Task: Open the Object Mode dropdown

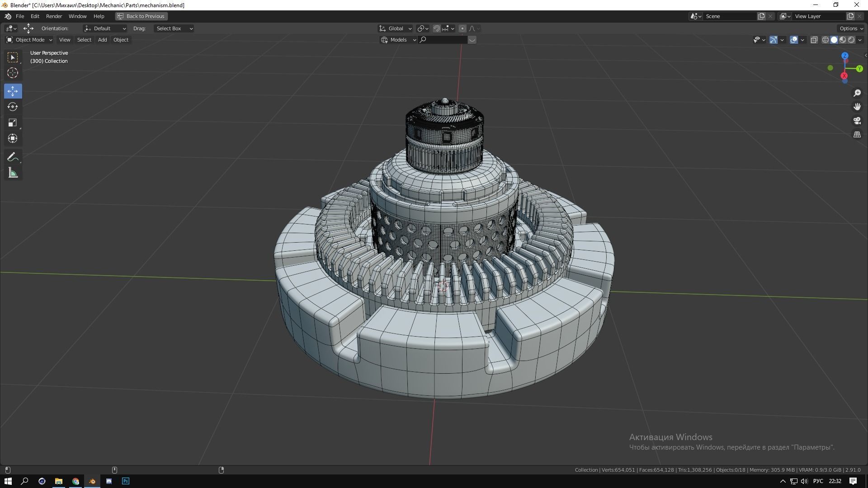Action: click(x=29, y=40)
